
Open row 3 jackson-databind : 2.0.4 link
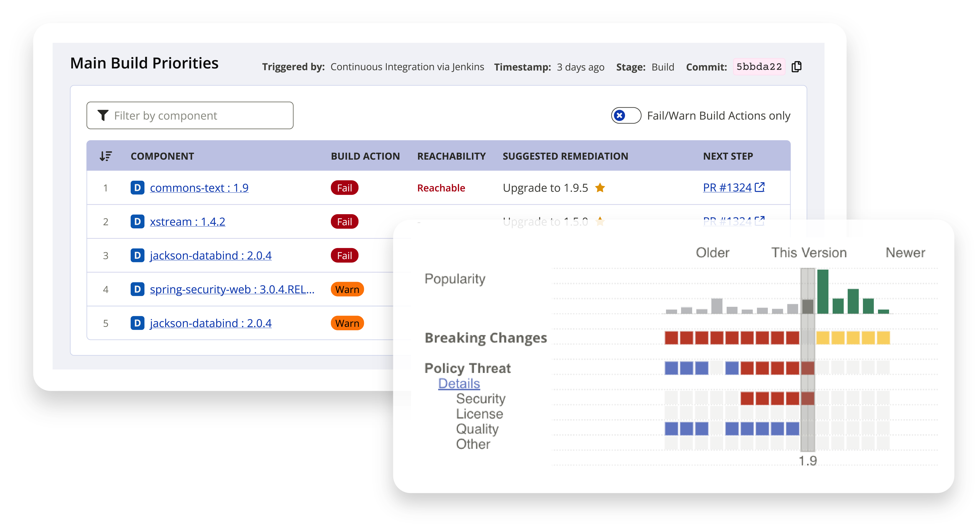(210, 255)
